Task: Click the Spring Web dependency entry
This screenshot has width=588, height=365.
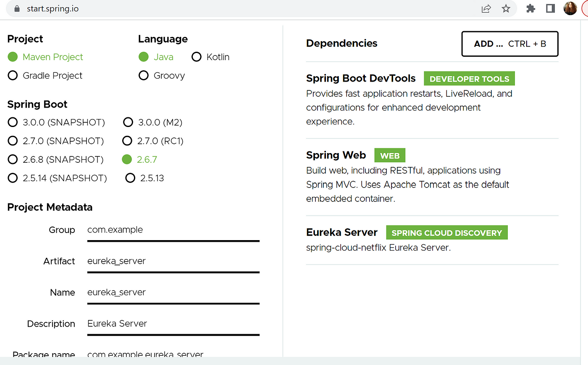Action: (x=432, y=177)
